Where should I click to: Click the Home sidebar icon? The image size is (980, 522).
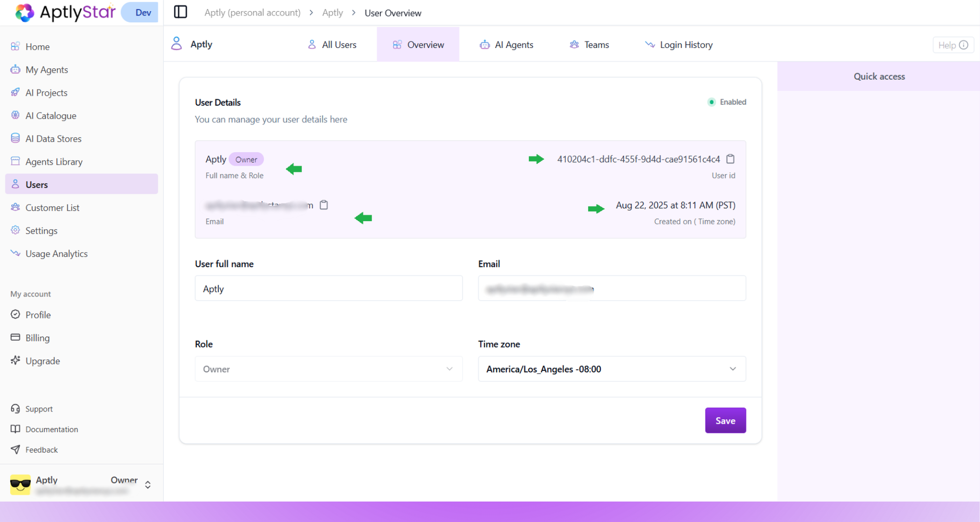click(x=15, y=47)
